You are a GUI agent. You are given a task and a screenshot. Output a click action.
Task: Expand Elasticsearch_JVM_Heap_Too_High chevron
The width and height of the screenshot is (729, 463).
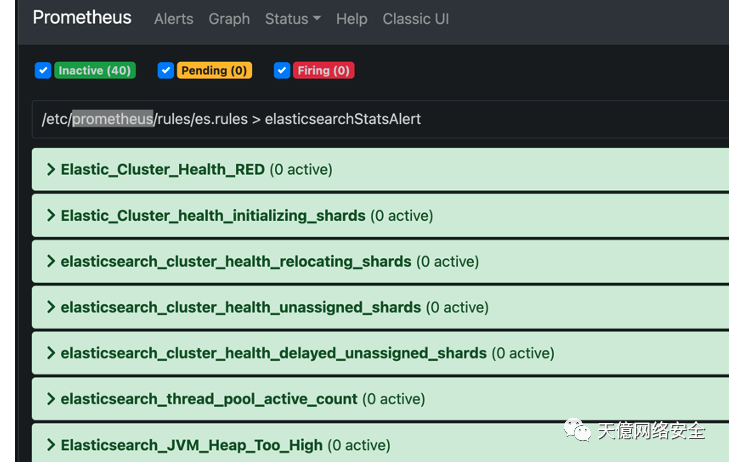tap(51, 445)
